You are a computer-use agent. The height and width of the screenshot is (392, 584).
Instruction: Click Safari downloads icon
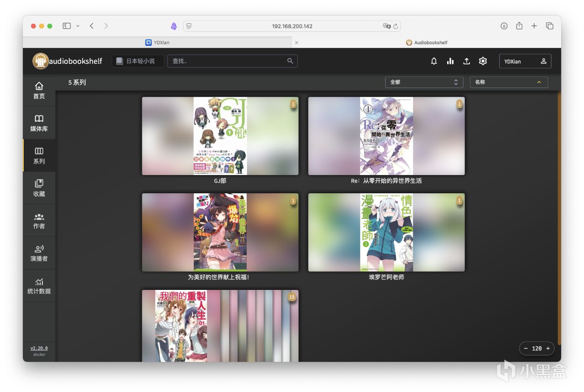coord(504,26)
